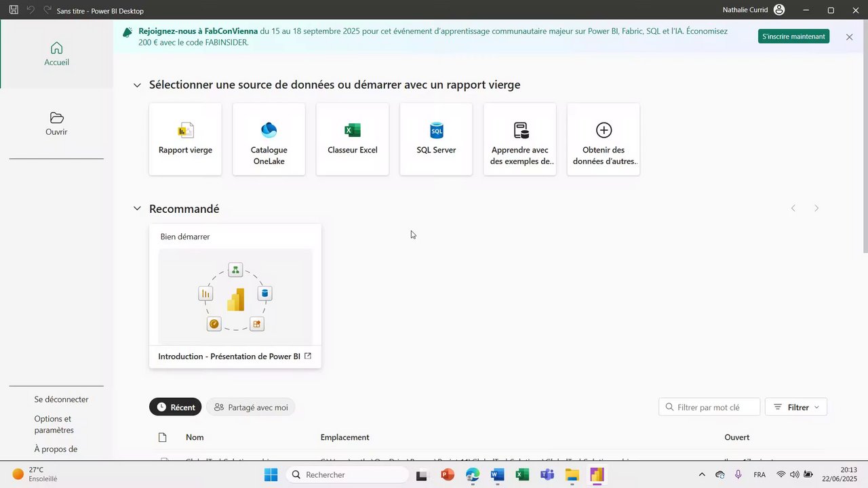Viewport: 868px width, 488px height.
Task: Sort by Nom column header
Action: (x=195, y=438)
